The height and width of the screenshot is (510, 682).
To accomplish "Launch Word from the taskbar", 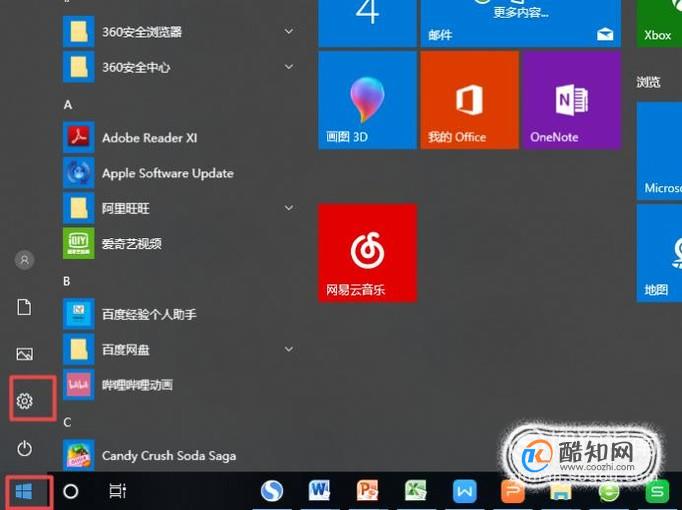I will click(319, 491).
